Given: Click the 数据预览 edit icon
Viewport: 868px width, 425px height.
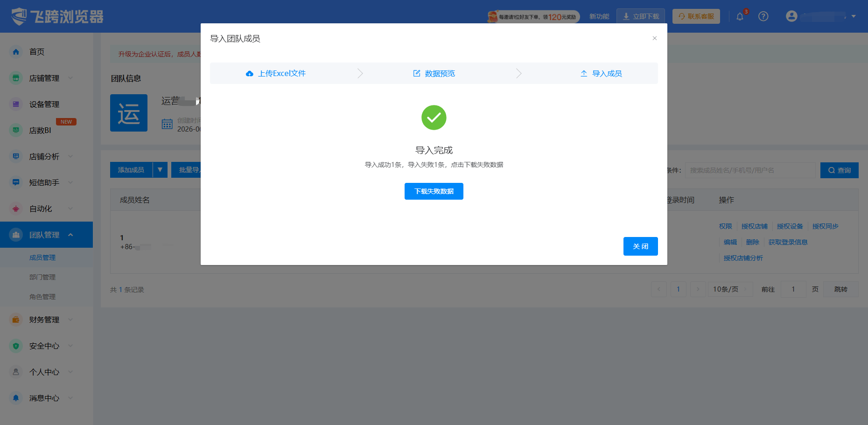Looking at the screenshot, I should click(x=417, y=73).
